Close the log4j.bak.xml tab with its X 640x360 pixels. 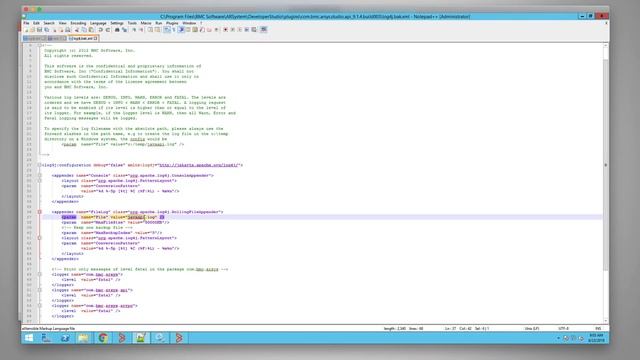(96, 38)
